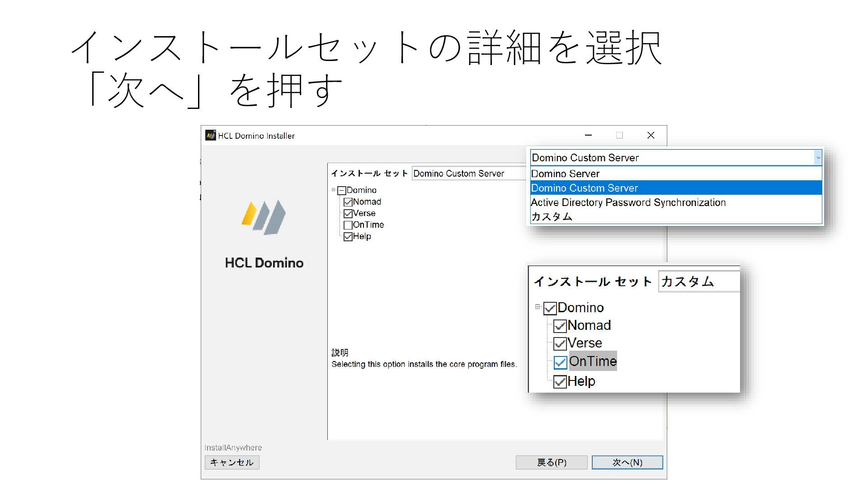Toggle the Nomad checkbox in Domino tree
The width and height of the screenshot is (868, 488).
click(348, 202)
